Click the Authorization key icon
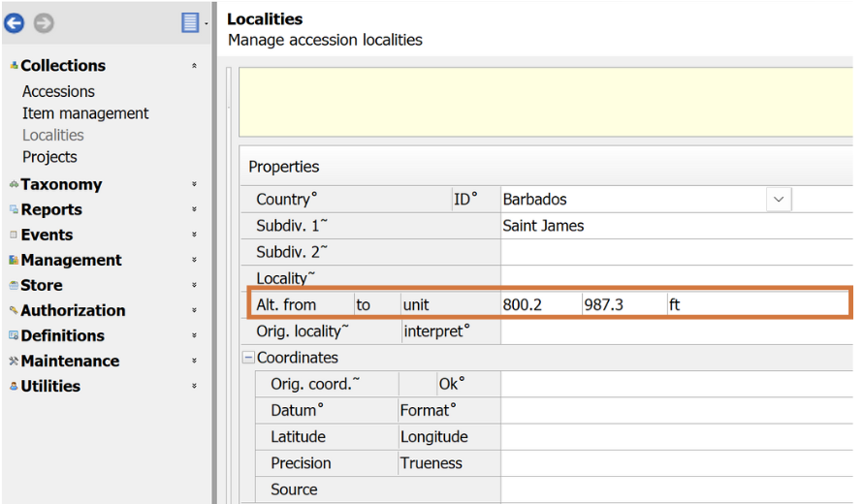Viewport: 863px width, 504px height. tap(14, 310)
